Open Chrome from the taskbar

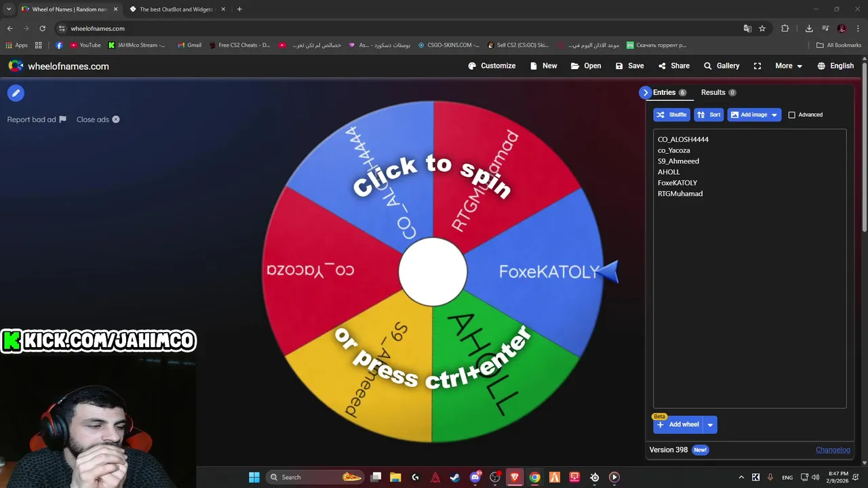pyautogui.click(x=534, y=477)
